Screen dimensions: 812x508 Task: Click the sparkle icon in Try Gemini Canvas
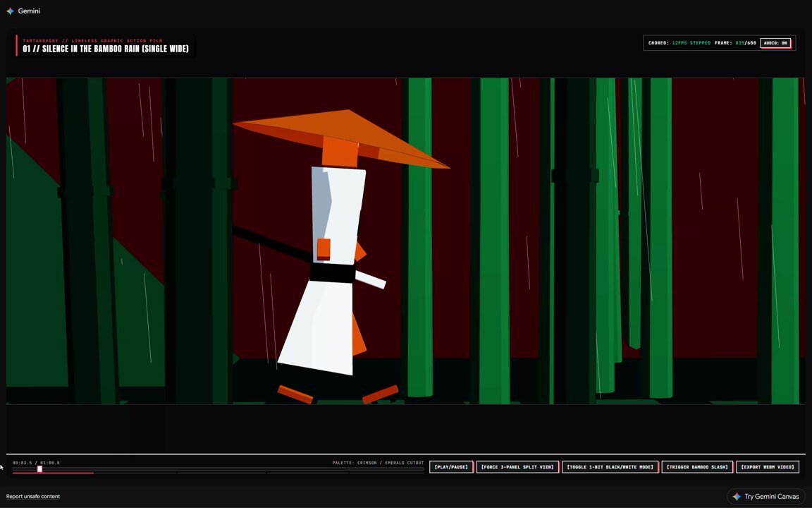(737, 497)
